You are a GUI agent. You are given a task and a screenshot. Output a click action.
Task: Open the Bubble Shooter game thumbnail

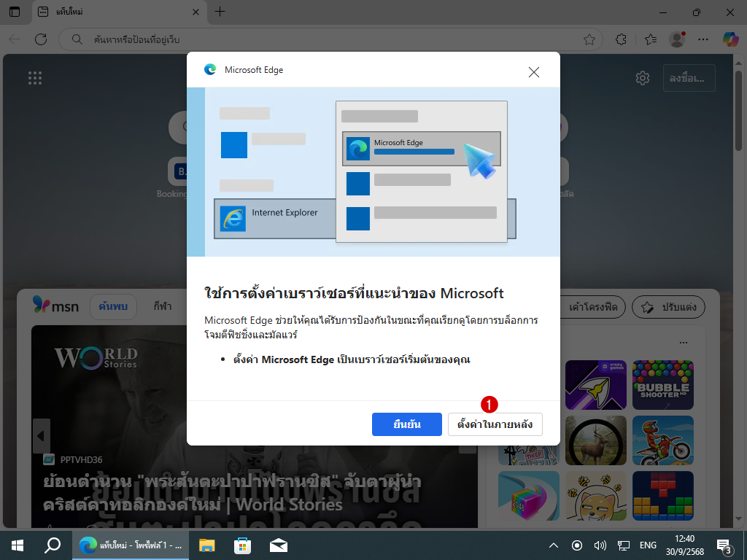tap(662, 384)
